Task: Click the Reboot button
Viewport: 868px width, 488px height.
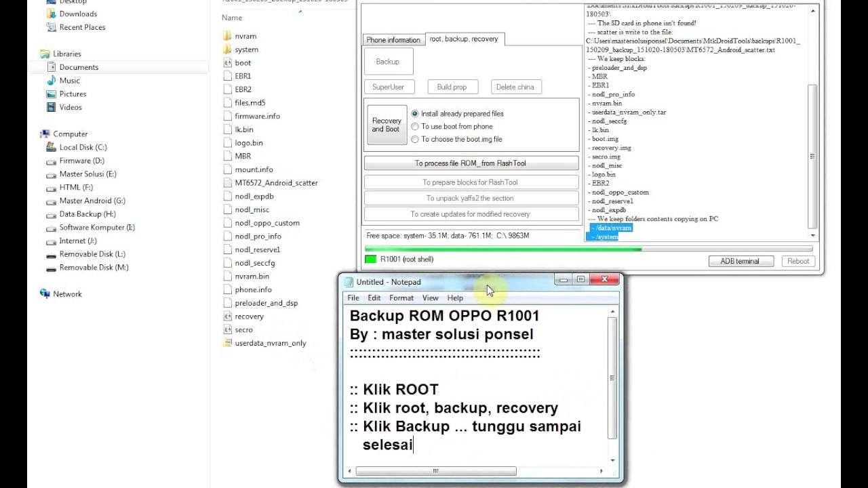Action: click(798, 261)
